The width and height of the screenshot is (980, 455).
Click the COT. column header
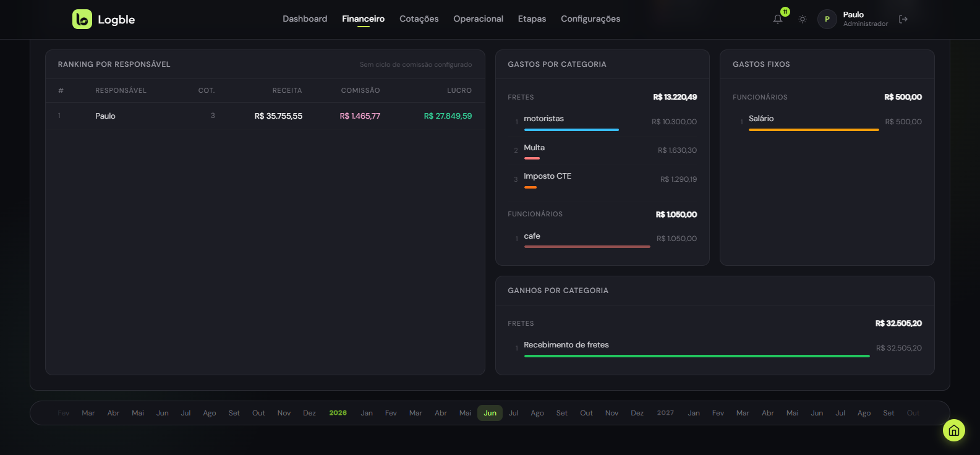(207, 90)
